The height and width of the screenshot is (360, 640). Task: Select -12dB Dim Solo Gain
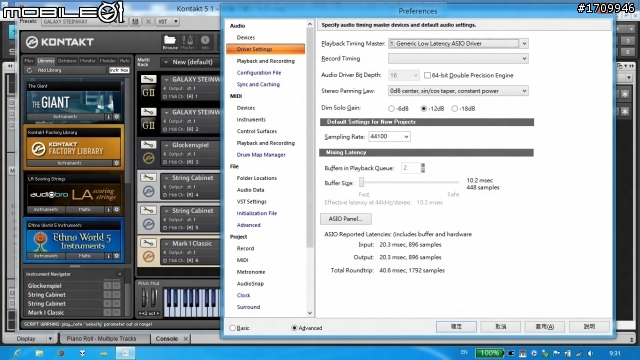coord(424,109)
